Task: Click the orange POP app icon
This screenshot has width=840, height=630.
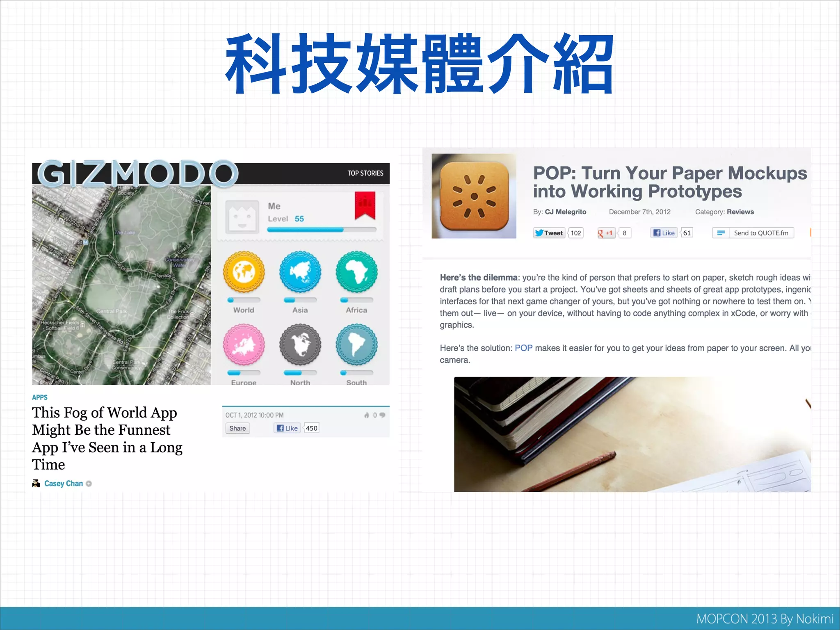Action: 474,196
